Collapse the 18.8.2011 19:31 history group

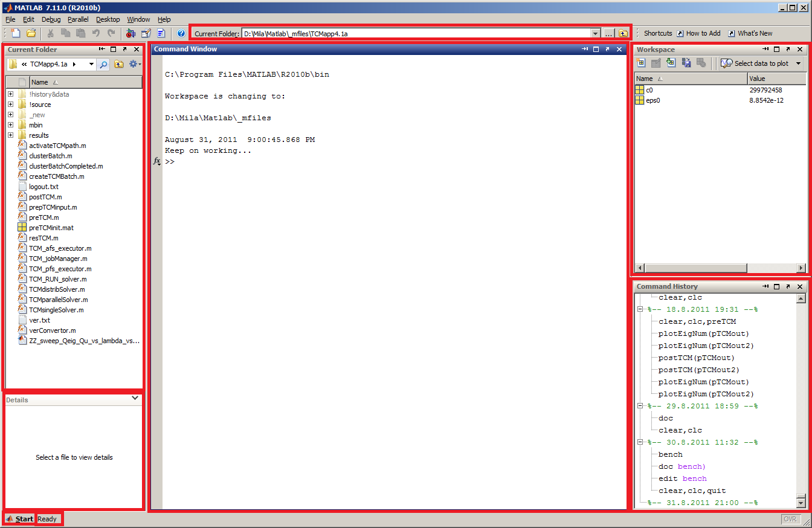(x=640, y=309)
